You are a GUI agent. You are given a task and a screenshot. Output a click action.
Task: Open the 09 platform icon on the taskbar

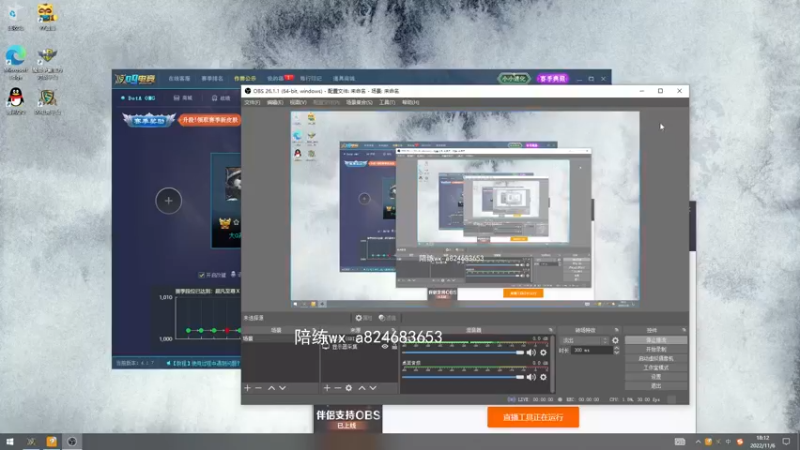point(31,441)
